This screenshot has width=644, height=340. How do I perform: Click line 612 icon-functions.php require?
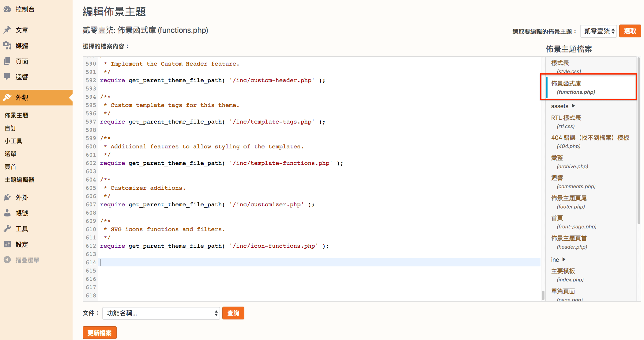coord(214,246)
